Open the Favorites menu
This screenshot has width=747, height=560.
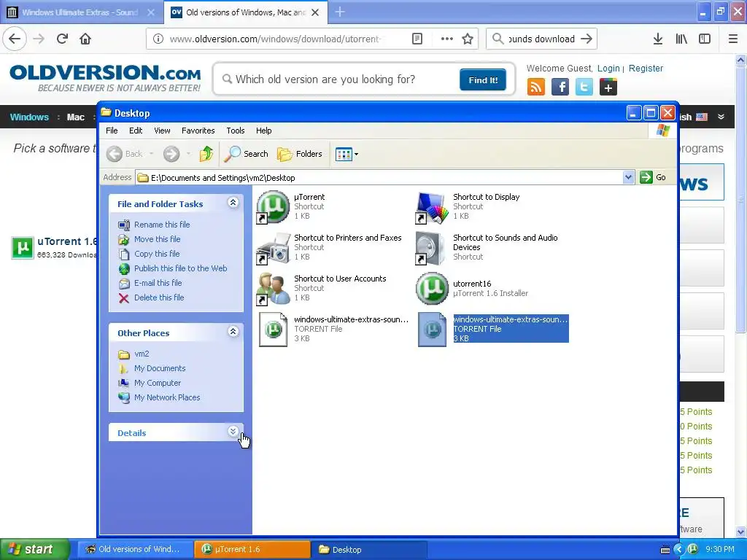pos(198,131)
